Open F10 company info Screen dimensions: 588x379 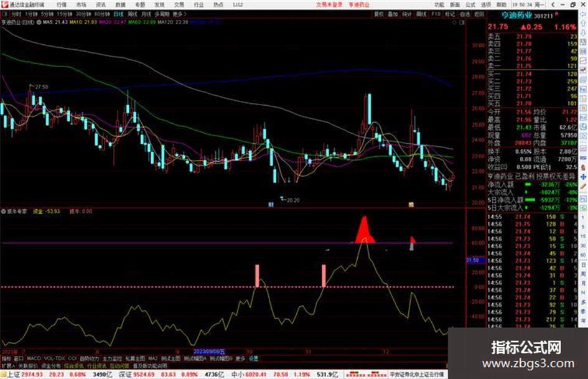pyautogui.click(x=436, y=14)
